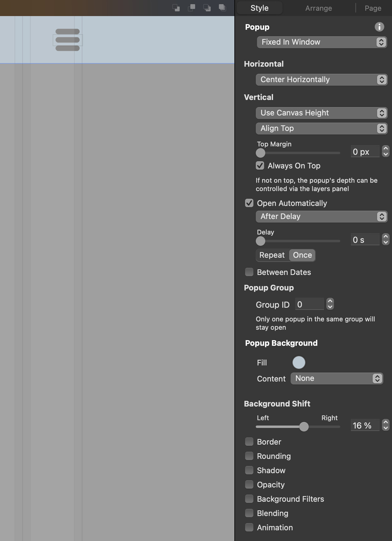
Task: Click the two-square bring forward icon
Action: [x=192, y=8]
